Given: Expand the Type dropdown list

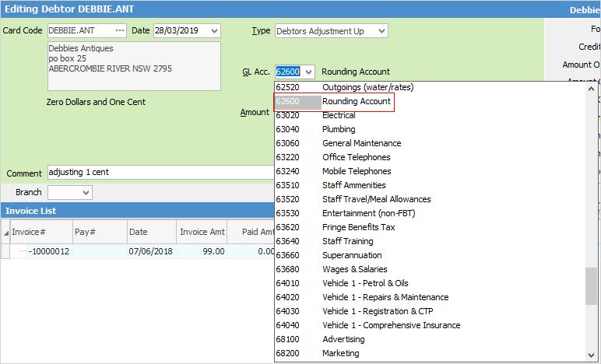Looking at the screenshot, I should pyautogui.click(x=381, y=31).
